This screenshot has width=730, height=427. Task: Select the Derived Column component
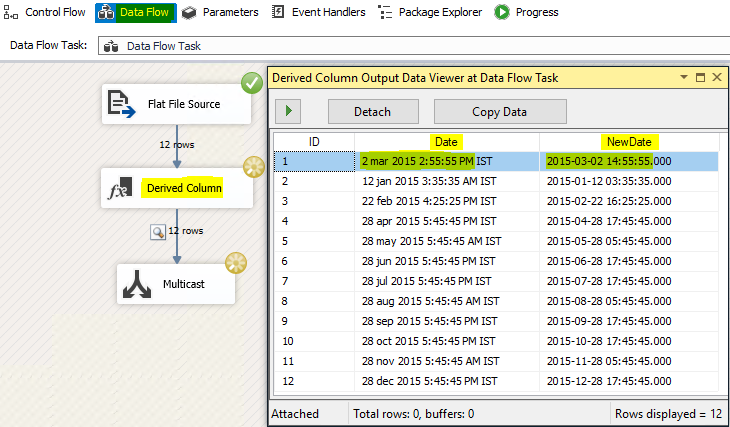177,188
